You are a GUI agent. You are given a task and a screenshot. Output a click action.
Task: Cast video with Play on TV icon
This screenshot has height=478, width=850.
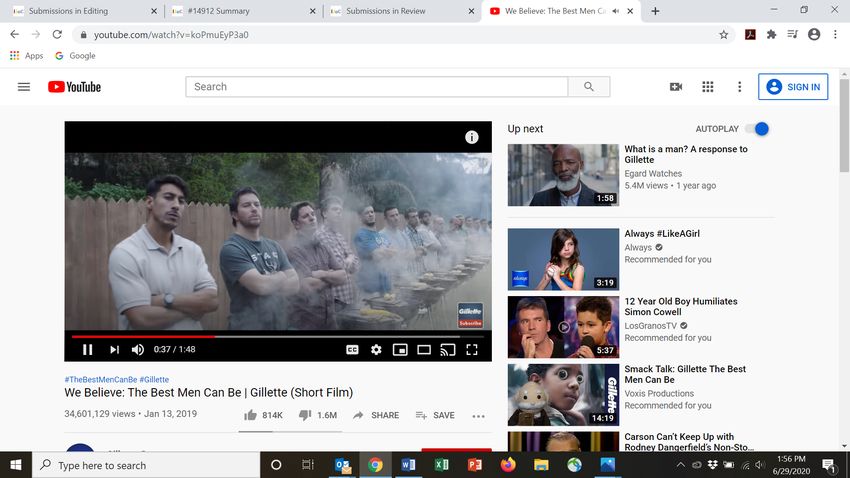tap(448, 350)
